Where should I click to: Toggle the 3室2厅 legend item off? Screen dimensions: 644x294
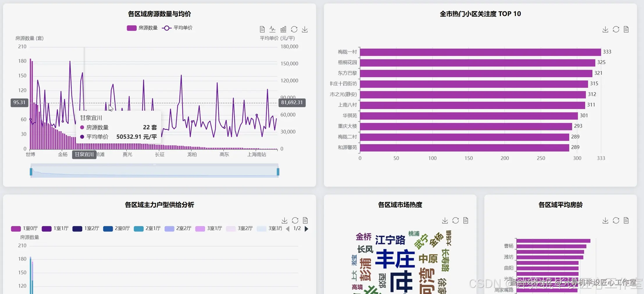(240, 229)
